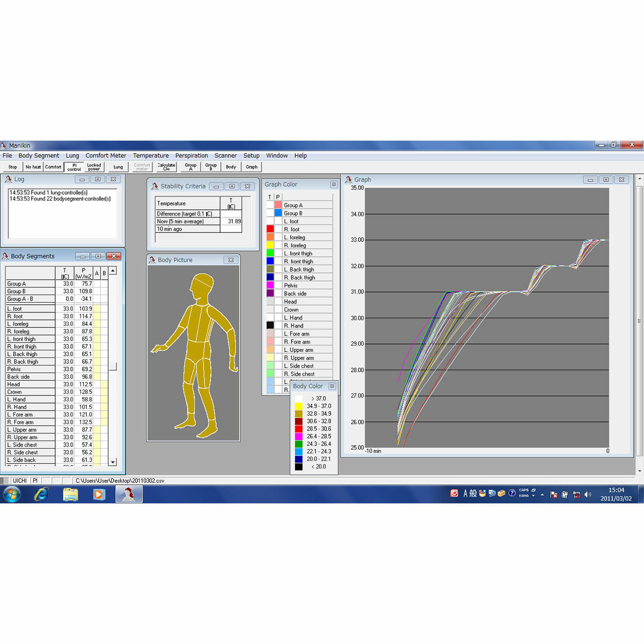
Task: Toggle the T checkbox for L. foot
Action: point(270,221)
